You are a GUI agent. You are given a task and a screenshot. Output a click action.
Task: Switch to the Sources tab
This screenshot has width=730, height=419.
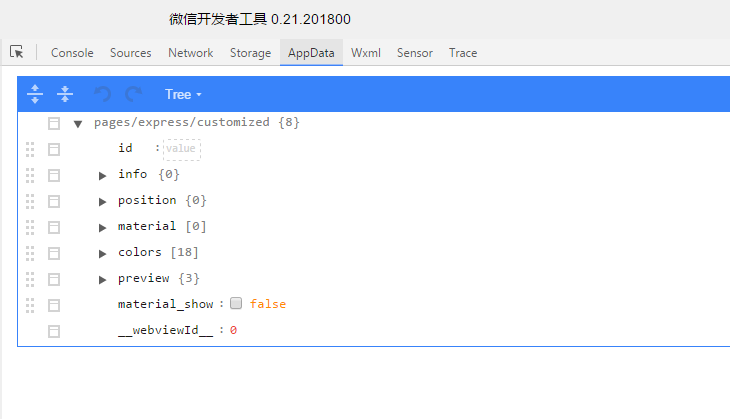tap(130, 53)
